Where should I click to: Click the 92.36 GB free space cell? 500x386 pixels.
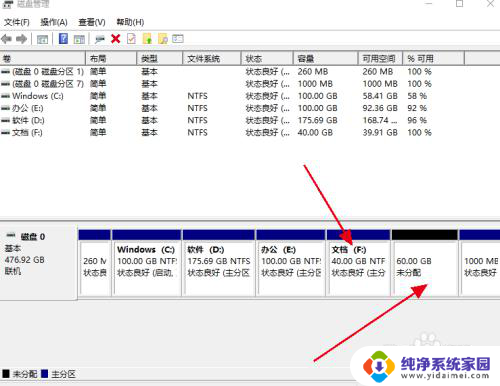(380, 108)
